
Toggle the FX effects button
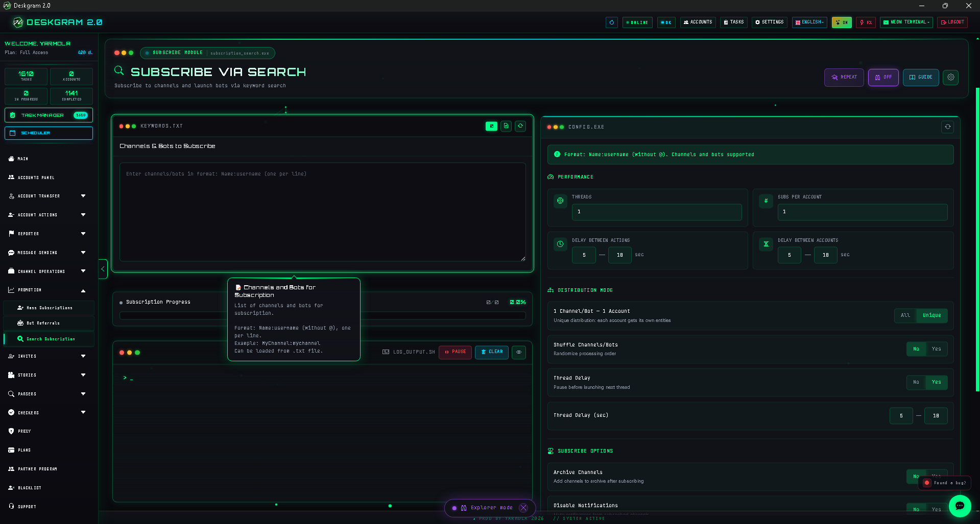tap(866, 22)
